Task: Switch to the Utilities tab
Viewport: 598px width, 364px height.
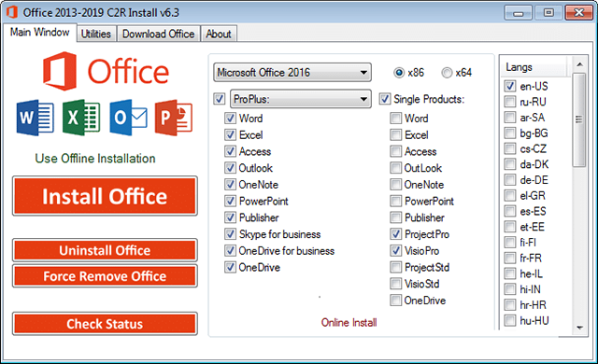Action: 95,34
